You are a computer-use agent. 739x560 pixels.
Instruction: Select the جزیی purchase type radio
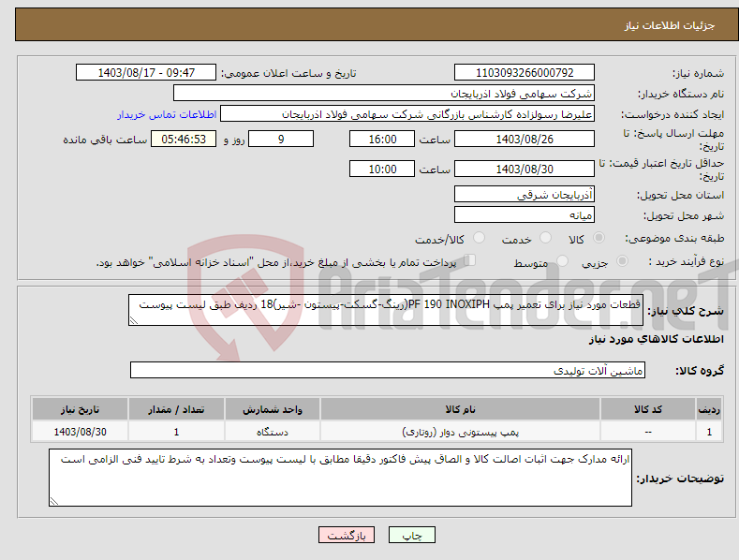[x=622, y=261]
